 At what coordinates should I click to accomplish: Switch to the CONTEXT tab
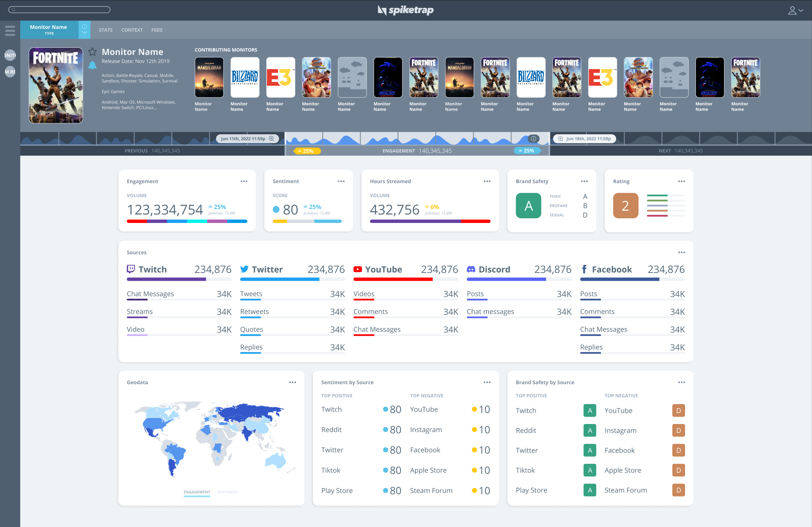pyautogui.click(x=132, y=30)
